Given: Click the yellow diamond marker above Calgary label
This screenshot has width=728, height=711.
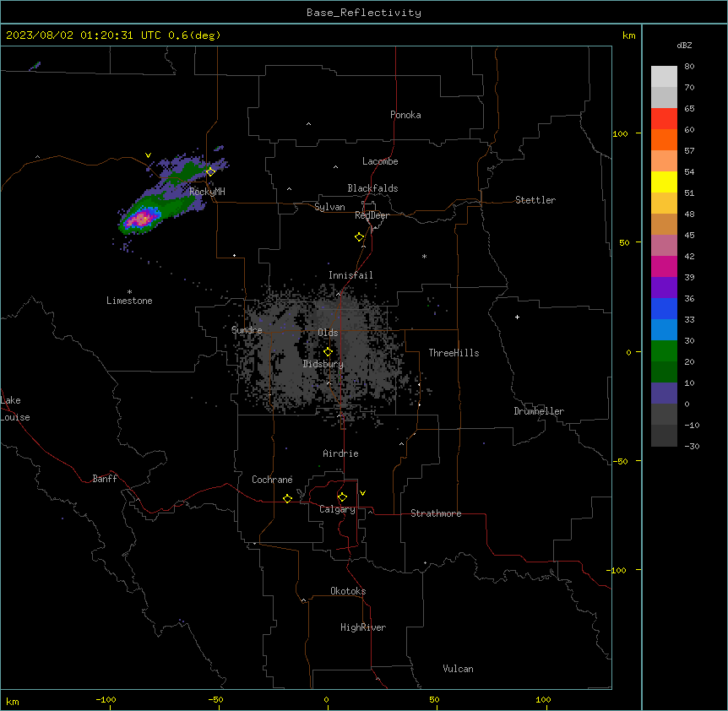Looking at the screenshot, I should coord(342,497).
